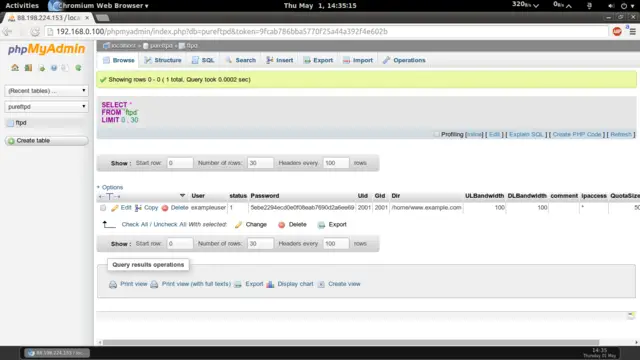This screenshot has width=640, height=360.
Task: Click sort dropdown arrow in the table header
Action: pos(182,196)
